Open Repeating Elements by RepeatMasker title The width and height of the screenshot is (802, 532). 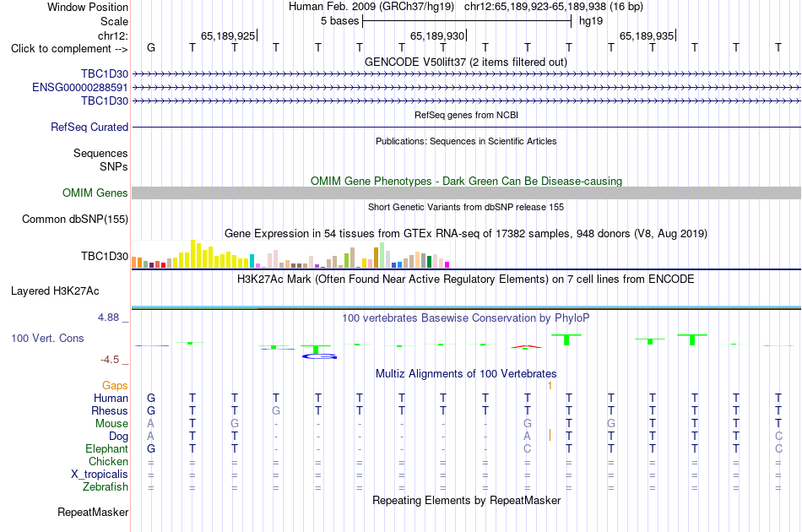coord(466,500)
